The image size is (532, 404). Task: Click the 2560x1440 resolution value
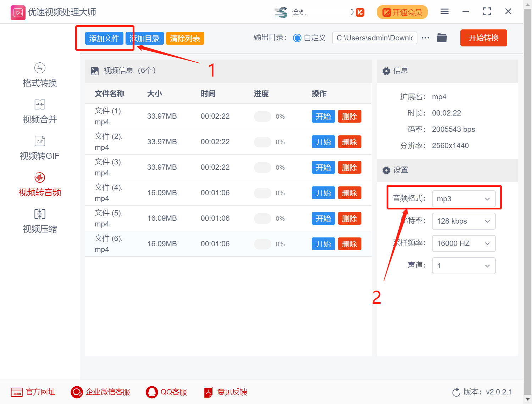(450, 146)
